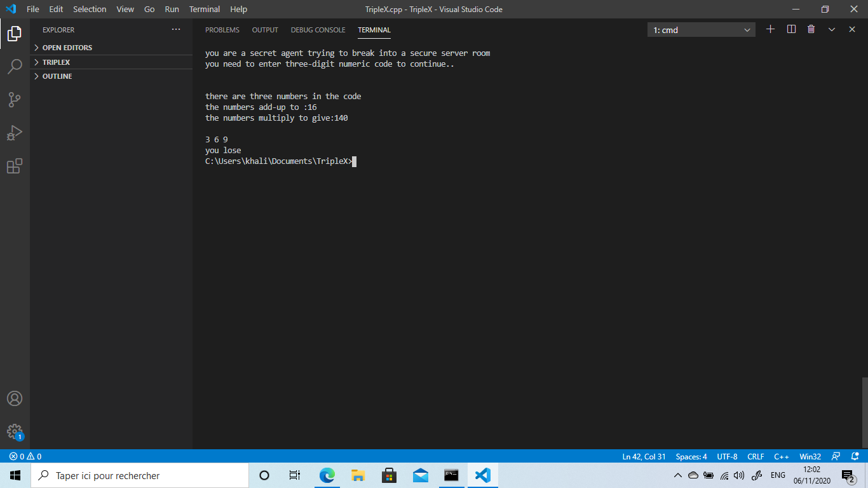Open the Source Control view
The image size is (868, 488).
pyautogui.click(x=14, y=100)
